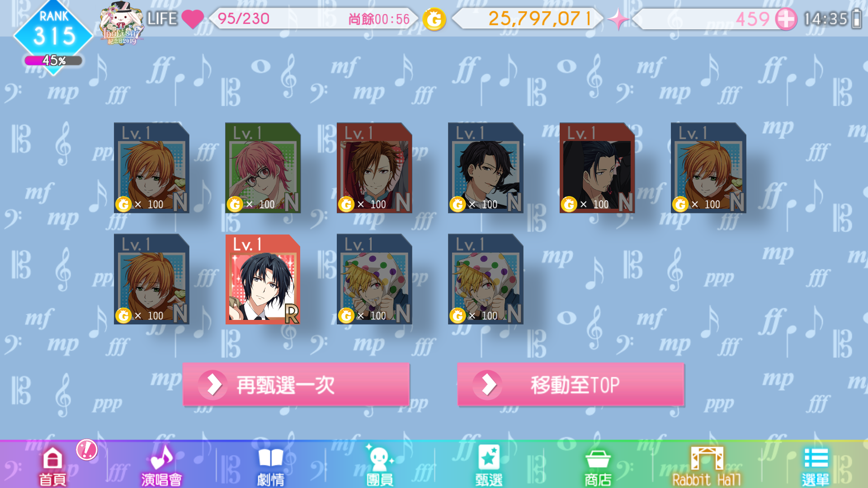The height and width of the screenshot is (488, 868).
Task: Open the 演唱會 concert menu
Action: 161,466
